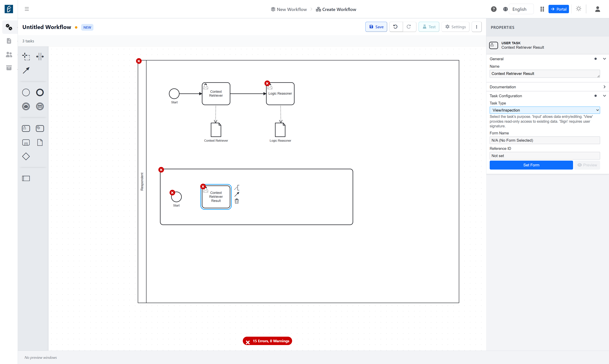
Task: Pick the start event palette circle
Action: 26,92
